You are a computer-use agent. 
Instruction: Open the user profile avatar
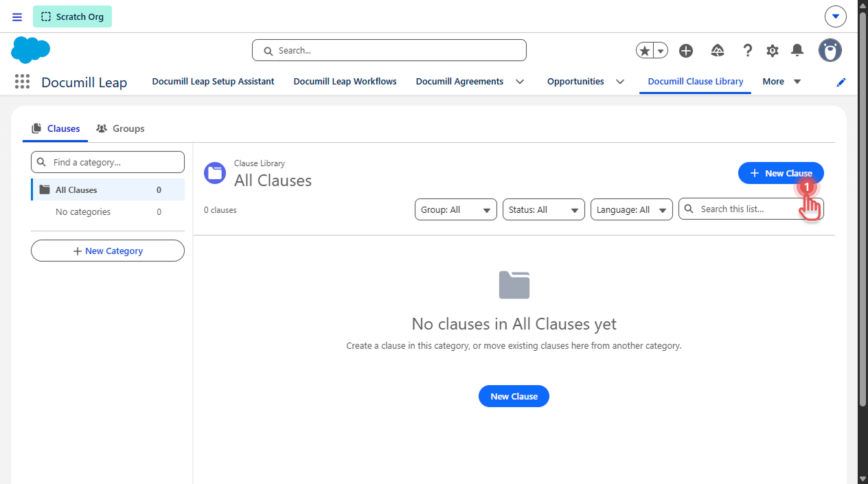[x=830, y=50]
